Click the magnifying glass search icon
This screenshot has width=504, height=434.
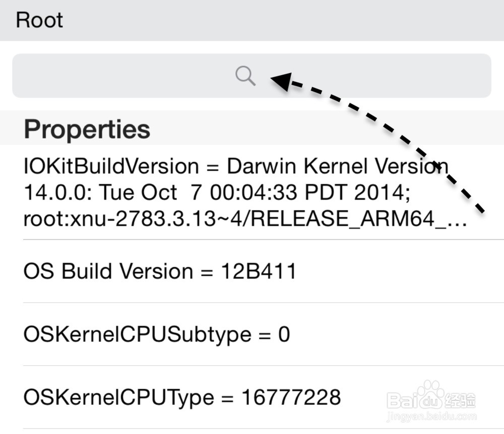click(x=245, y=76)
